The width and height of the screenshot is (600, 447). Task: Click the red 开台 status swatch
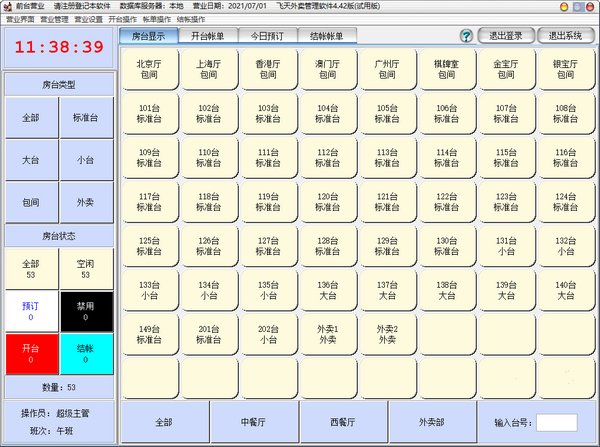click(31, 355)
